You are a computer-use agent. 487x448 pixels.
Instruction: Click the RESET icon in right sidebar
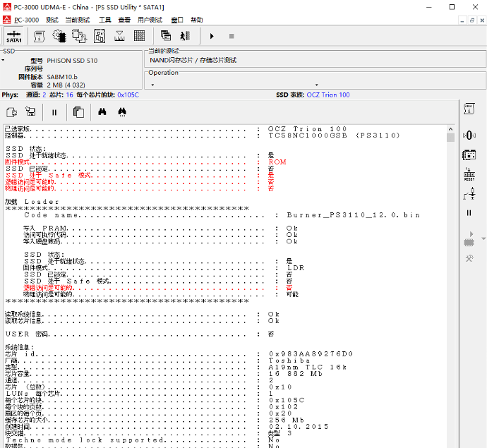coord(469,174)
